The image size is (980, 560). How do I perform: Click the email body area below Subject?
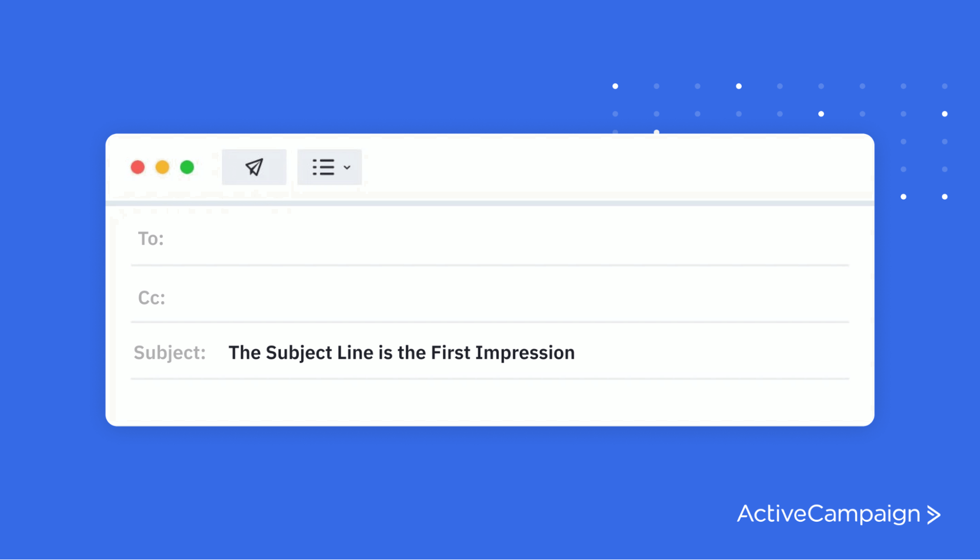coord(489,402)
